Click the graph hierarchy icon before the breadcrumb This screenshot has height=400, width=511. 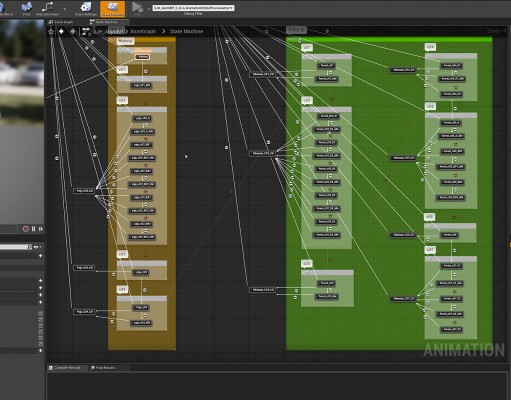tap(86, 31)
